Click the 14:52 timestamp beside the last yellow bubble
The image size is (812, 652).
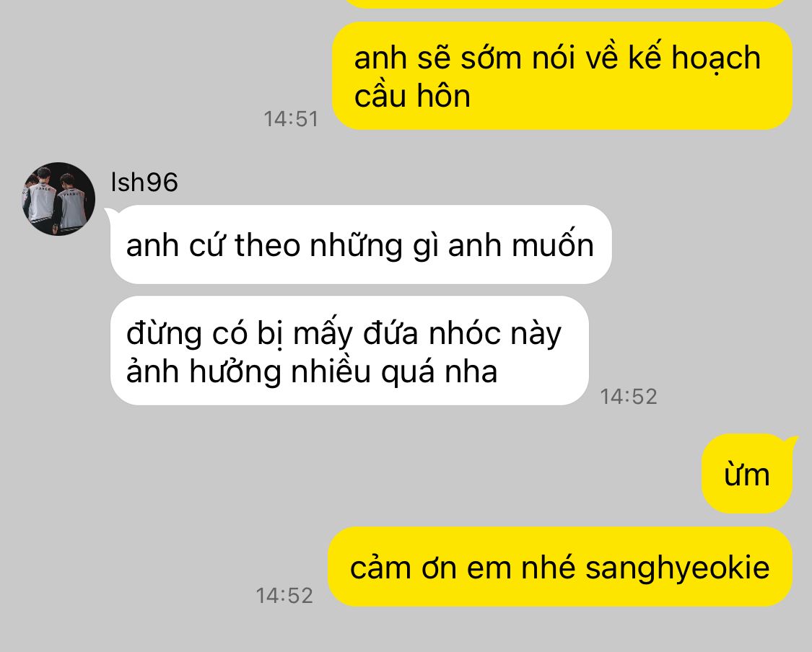(x=284, y=596)
